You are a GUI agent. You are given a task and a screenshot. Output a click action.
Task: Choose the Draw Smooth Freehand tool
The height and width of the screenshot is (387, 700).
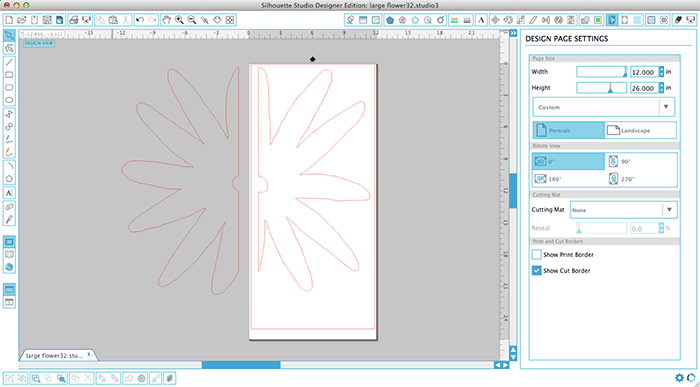pyautogui.click(x=9, y=152)
